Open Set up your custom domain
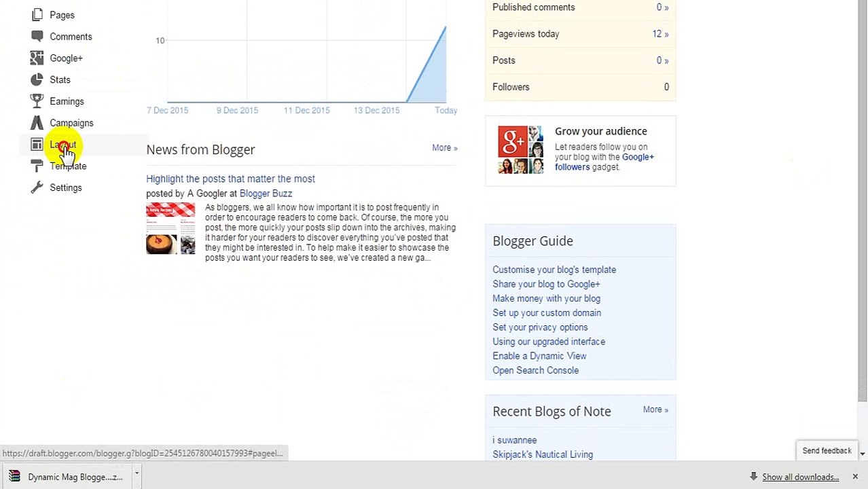Screen dimensions: 868x489 [x=547, y=313]
